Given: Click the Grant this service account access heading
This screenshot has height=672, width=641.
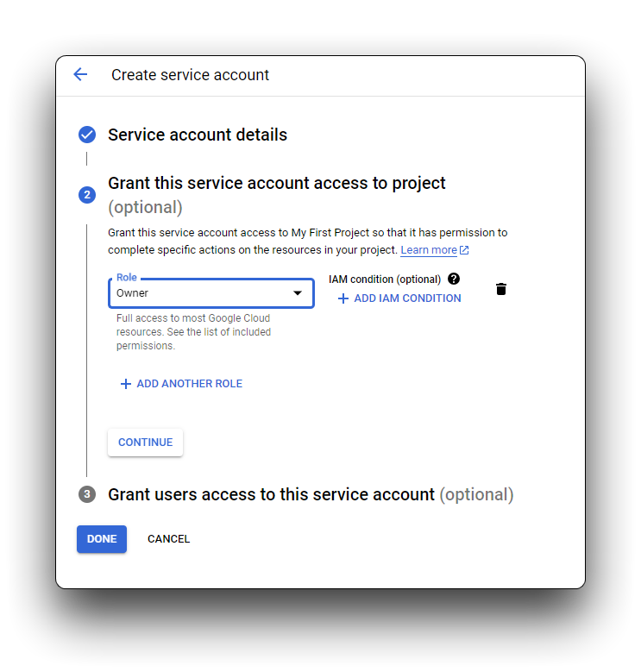Looking at the screenshot, I should coord(276,183).
